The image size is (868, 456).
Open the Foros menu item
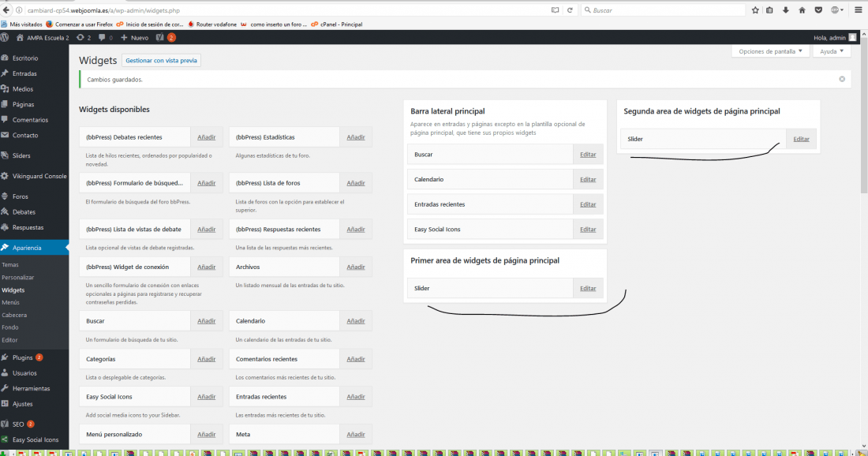[21, 196]
